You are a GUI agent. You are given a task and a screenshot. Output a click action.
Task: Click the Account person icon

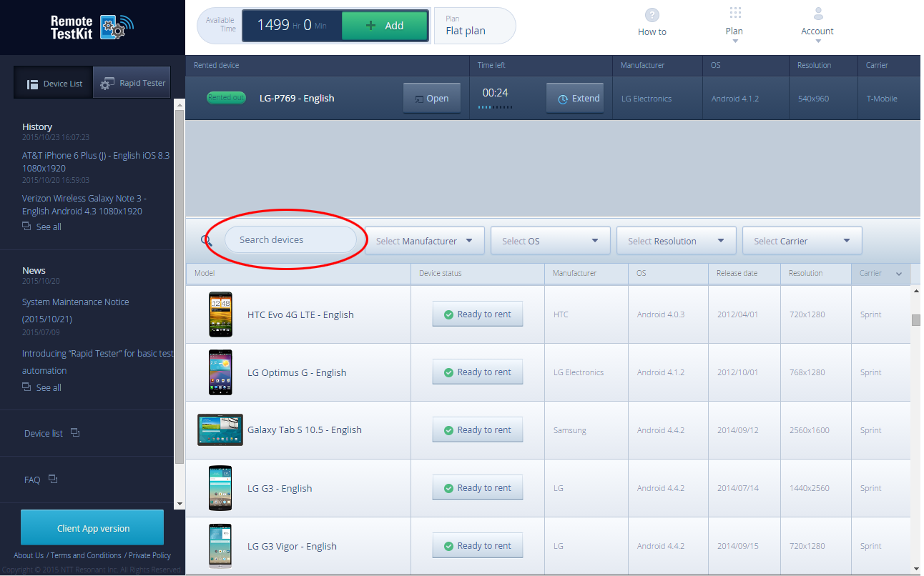pyautogui.click(x=818, y=14)
